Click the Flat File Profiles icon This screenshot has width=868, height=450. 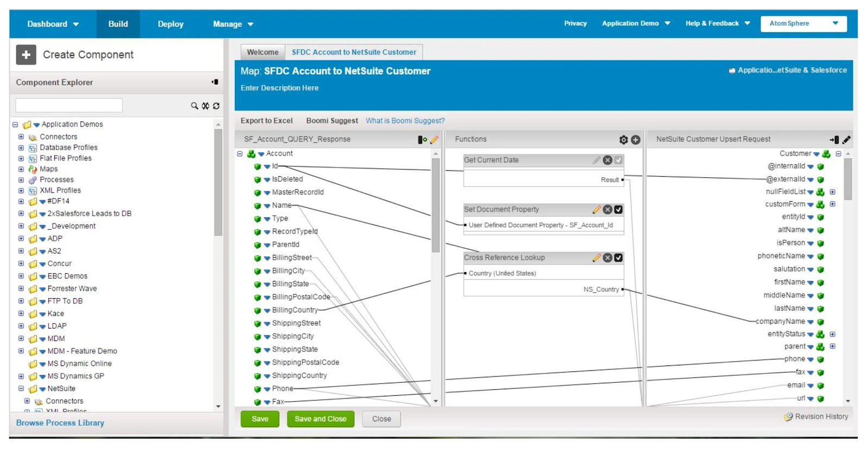[33, 158]
